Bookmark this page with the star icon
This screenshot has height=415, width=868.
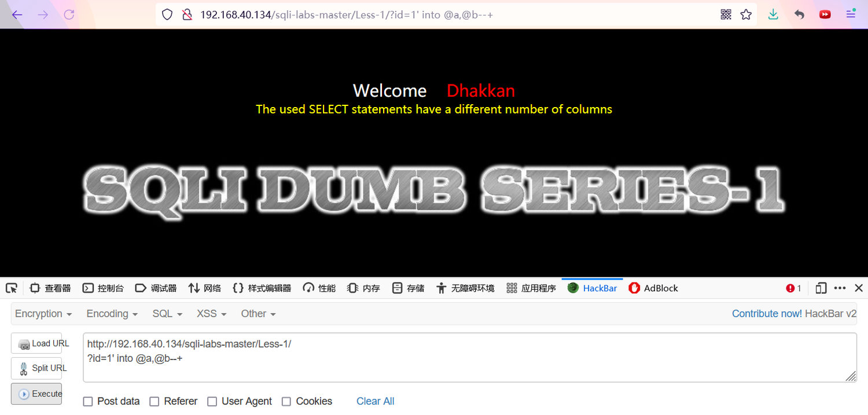[x=746, y=14]
